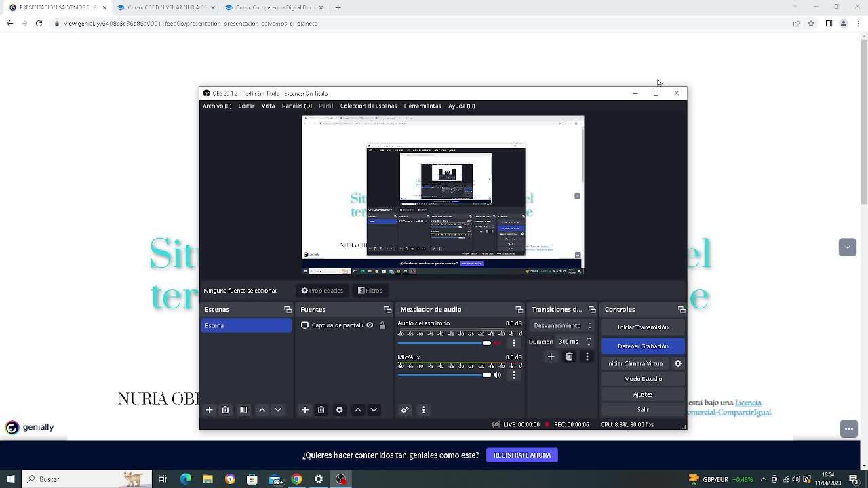868x488 pixels.
Task: Hide Captura de pantalla source with eye icon
Action: pyautogui.click(x=370, y=325)
